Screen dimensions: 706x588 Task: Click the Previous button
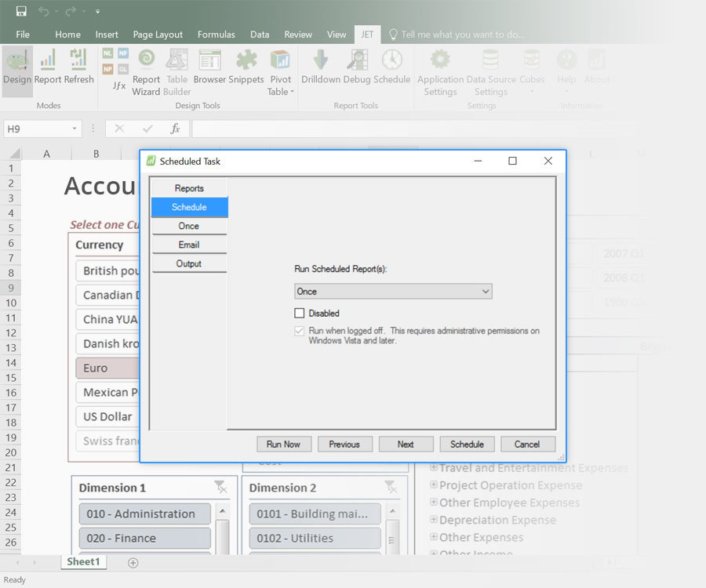(x=345, y=444)
